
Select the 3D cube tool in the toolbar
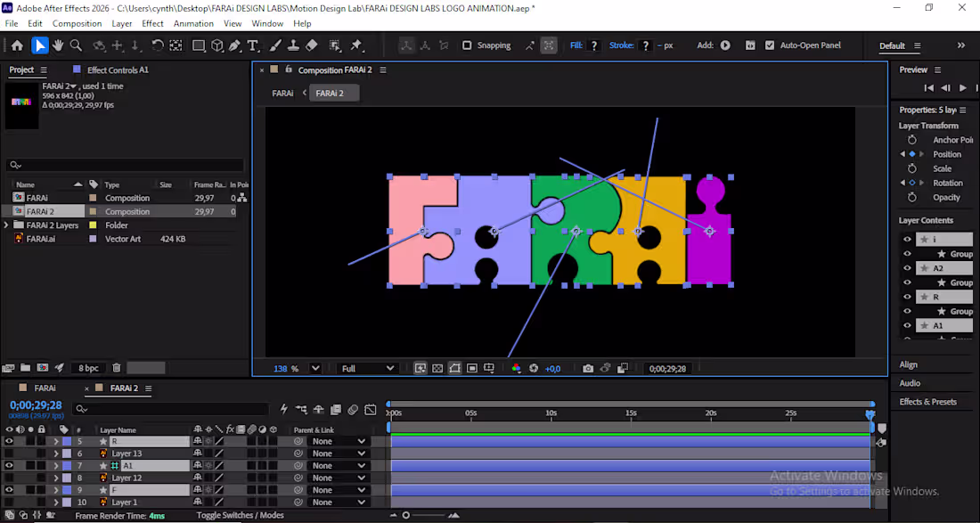(x=216, y=45)
